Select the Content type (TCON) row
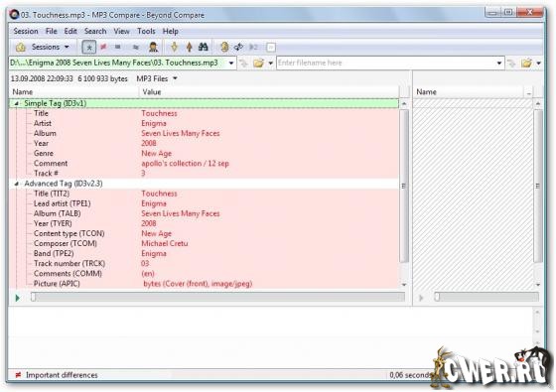Viewport: 556px width, 392px height. [204, 233]
